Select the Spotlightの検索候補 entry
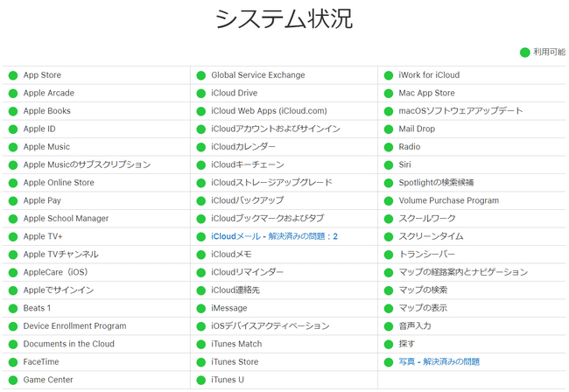This screenshot has height=392, width=569. [436, 182]
